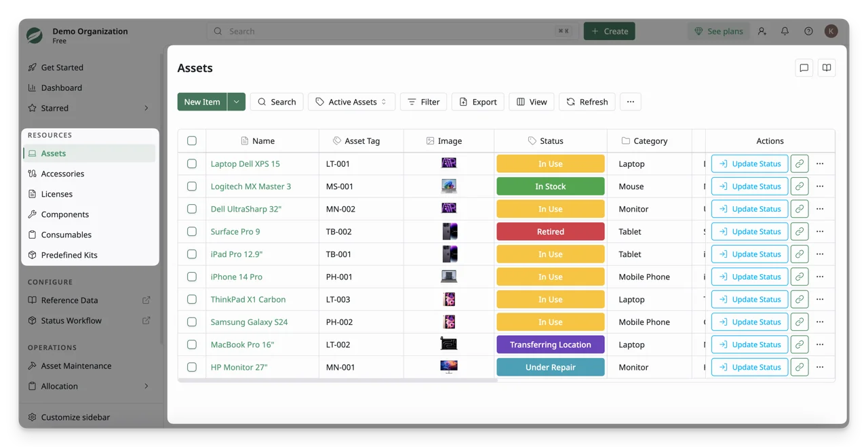This screenshot has height=447, width=868.
Task: Open more actions for Dell UltraSharp 32"
Action: pos(820,209)
